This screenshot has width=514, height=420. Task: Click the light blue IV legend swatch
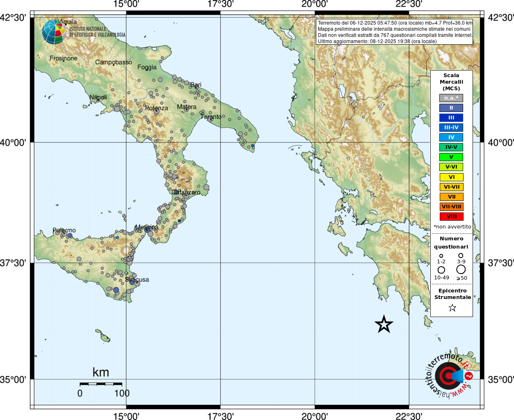coord(451,137)
